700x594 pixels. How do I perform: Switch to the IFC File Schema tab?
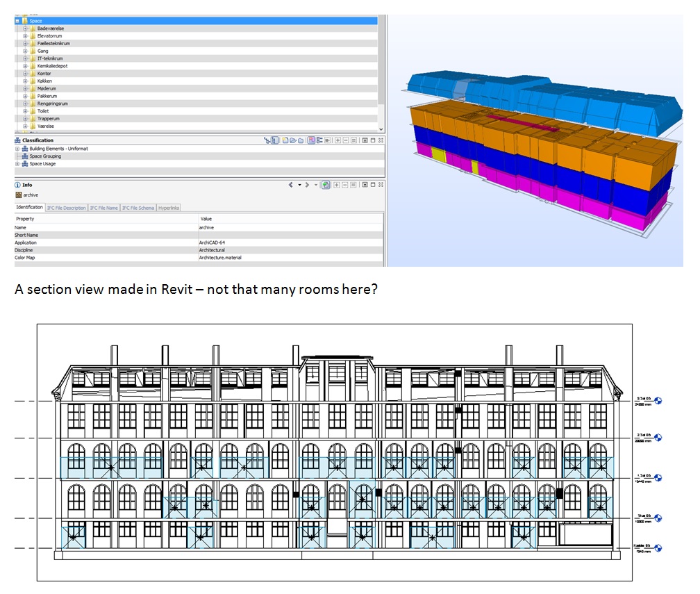[x=137, y=208]
